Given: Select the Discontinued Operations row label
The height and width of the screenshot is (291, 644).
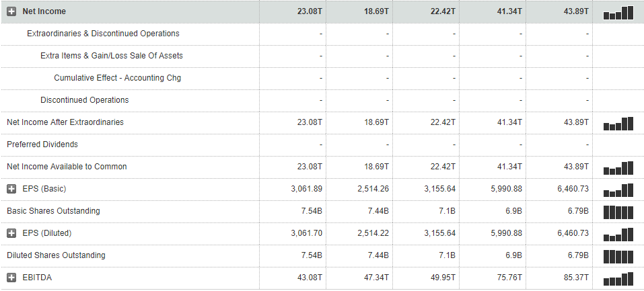Looking at the screenshot, I should tap(85, 100).
